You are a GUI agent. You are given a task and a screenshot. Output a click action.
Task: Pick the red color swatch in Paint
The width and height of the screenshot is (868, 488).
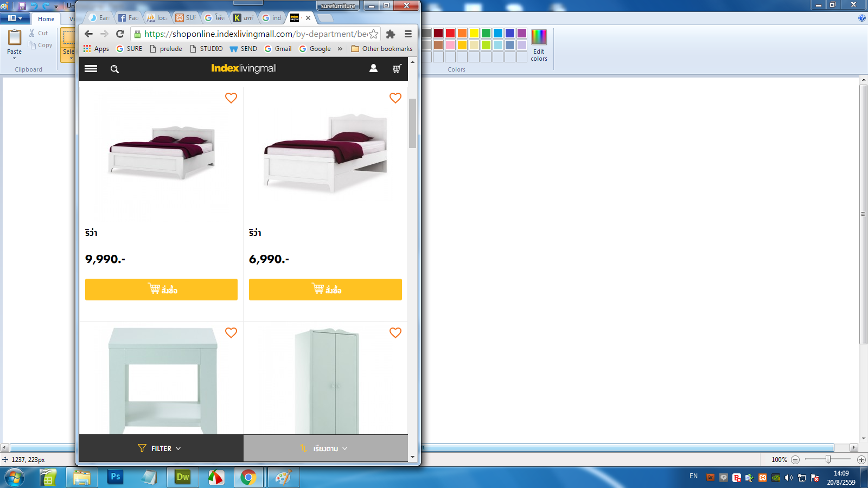coord(450,34)
